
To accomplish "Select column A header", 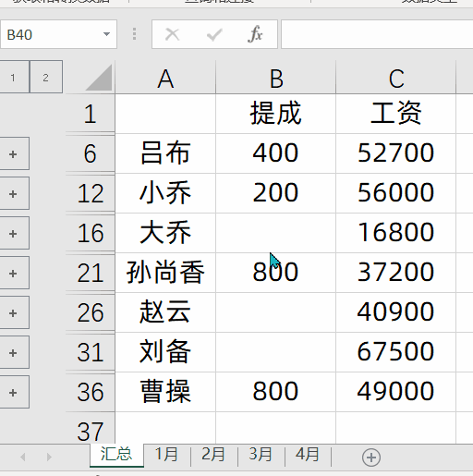I will coord(165,78).
